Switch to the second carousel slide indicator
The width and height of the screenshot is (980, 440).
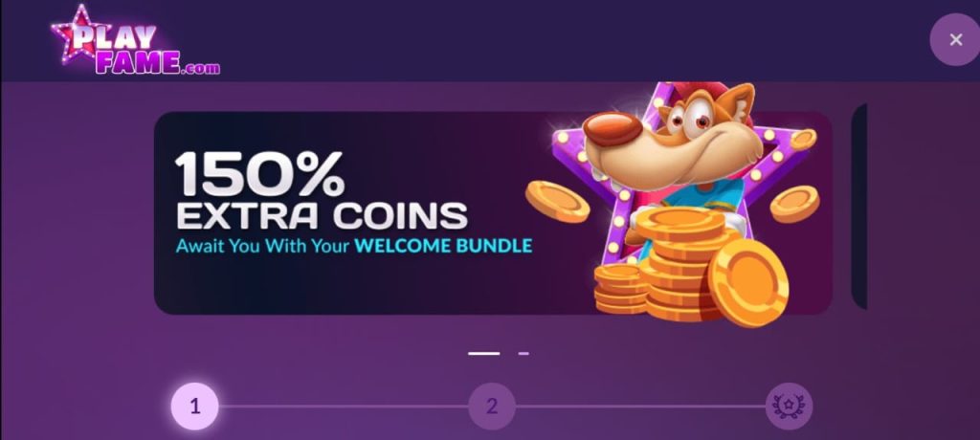(x=523, y=354)
